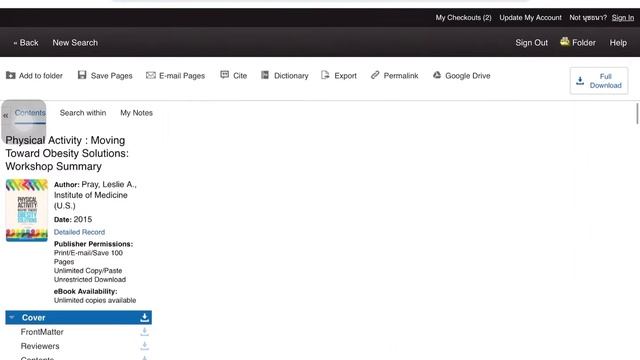
Task: Click the Add to folder icon
Action: [11, 76]
